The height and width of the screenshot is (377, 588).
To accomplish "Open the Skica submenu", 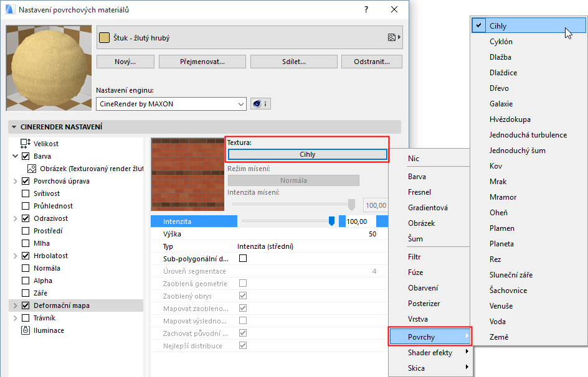I will pyautogui.click(x=430, y=368).
